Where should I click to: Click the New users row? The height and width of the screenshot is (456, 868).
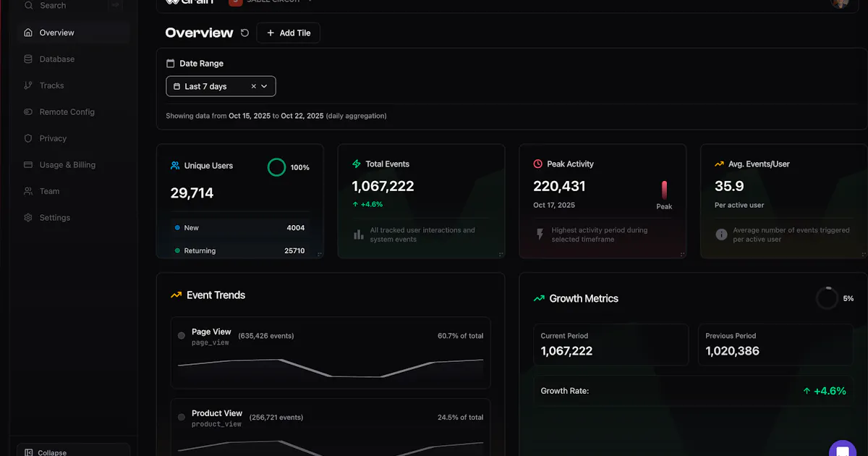click(x=240, y=227)
